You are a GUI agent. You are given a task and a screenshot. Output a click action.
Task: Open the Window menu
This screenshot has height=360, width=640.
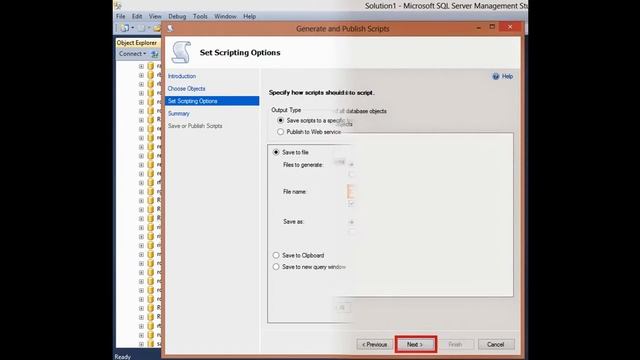click(x=225, y=16)
